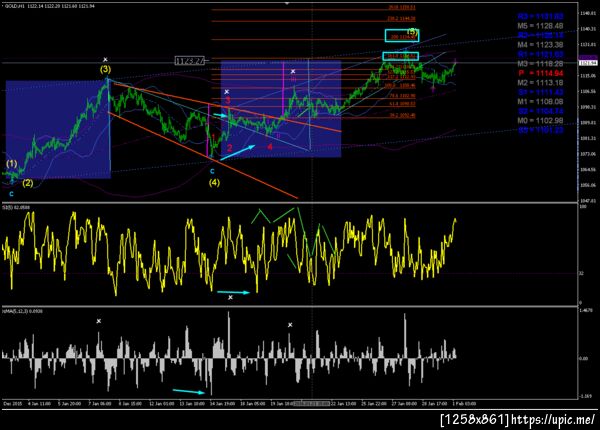Select the yellow wave (3) label
600x430 pixels.
106,70
